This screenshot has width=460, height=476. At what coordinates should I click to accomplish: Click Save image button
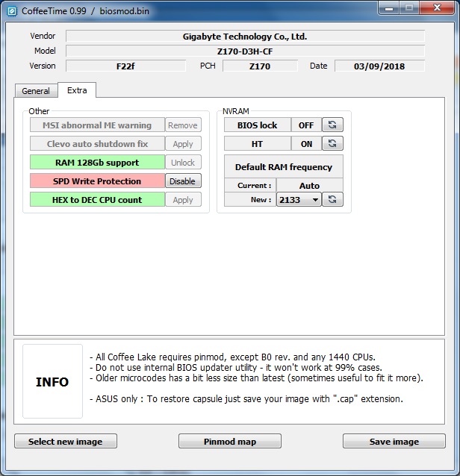(x=394, y=441)
